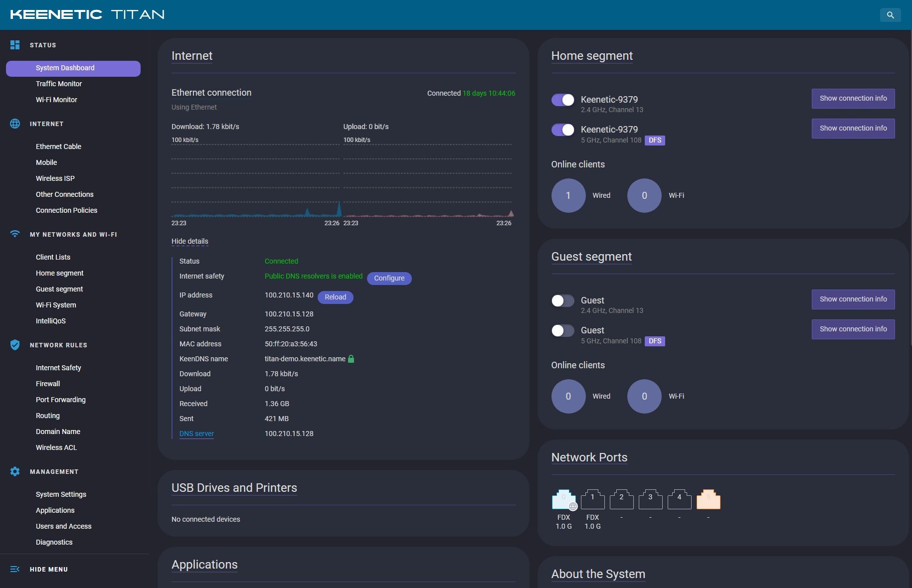The width and height of the screenshot is (912, 588).
Task: Click the Network Ports card title
Action: point(589,457)
